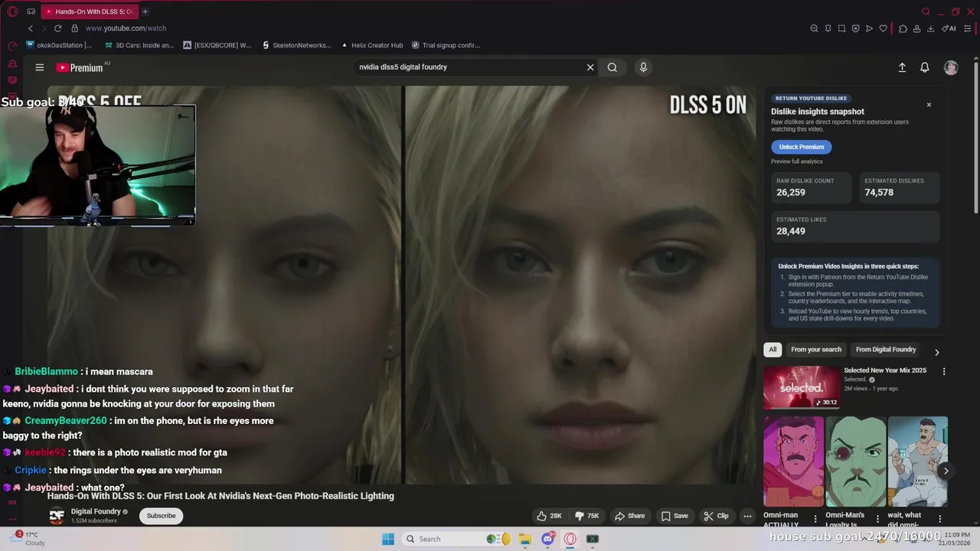
Task: View site security lock information
Action: pyautogui.click(x=74, y=28)
